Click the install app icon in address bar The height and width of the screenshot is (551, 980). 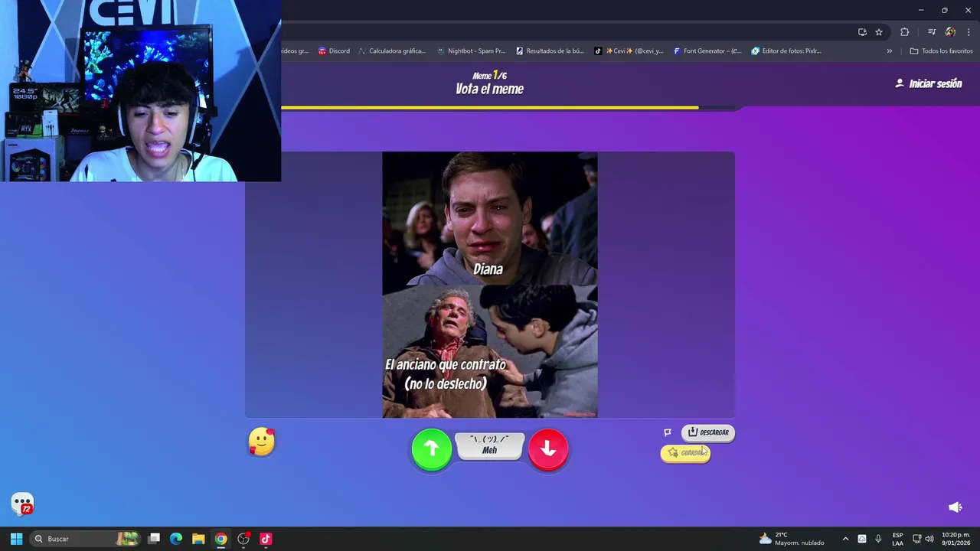tap(862, 32)
